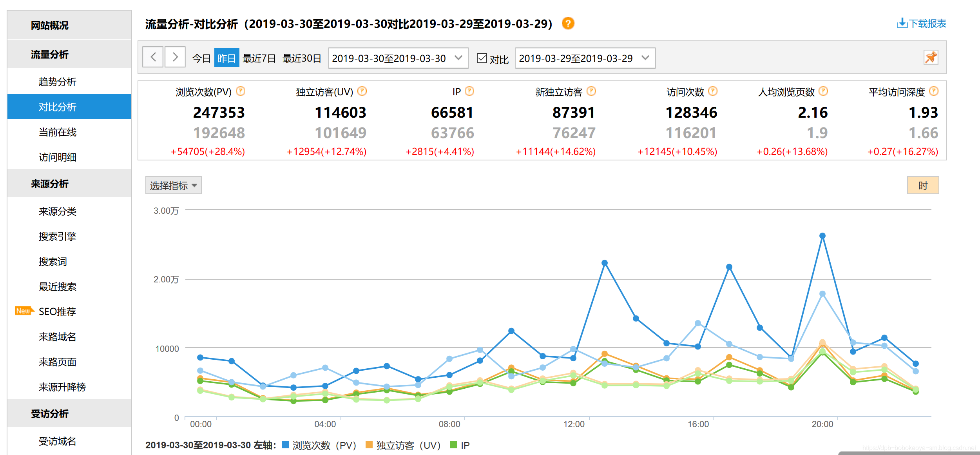Open 趋势分析 in the sidebar

click(x=57, y=82)
